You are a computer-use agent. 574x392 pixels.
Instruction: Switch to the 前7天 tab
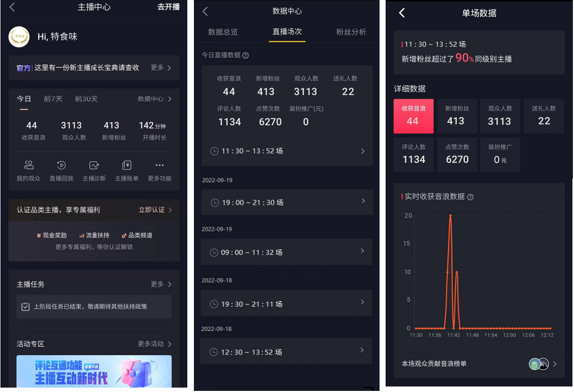pyautogui.click(x=53, y=99)
